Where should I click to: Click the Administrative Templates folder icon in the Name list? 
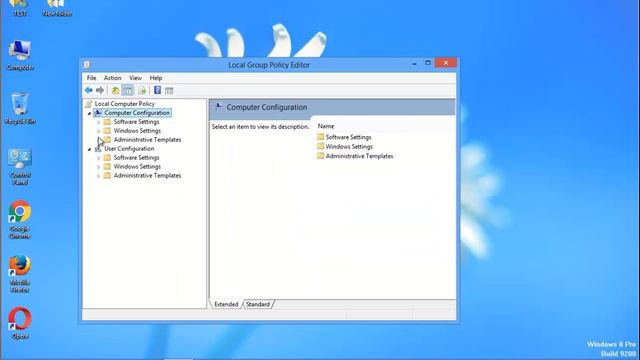(x=320, y=156)
